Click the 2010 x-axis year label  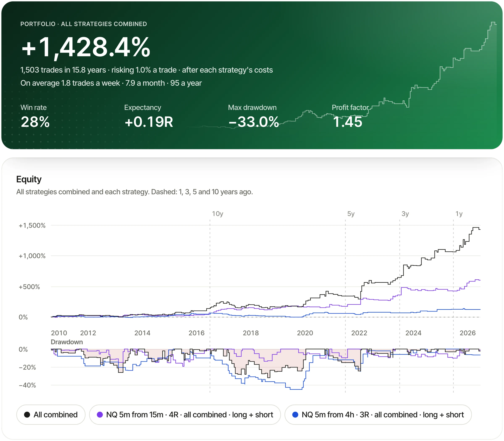click(x=59, y=333)
